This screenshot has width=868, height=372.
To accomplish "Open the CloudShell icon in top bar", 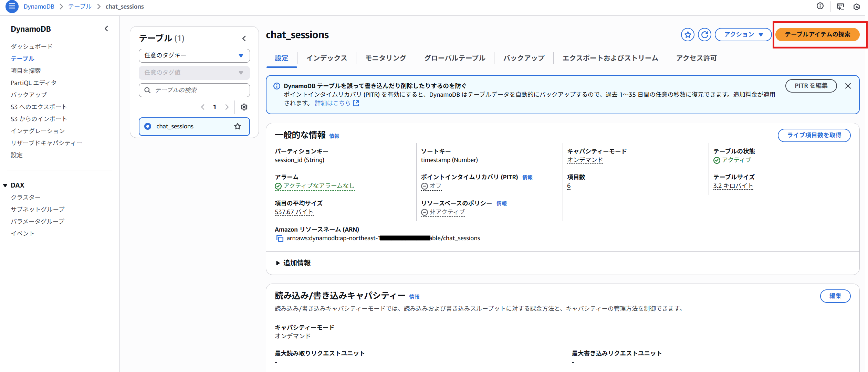I will tap(840, 7).
